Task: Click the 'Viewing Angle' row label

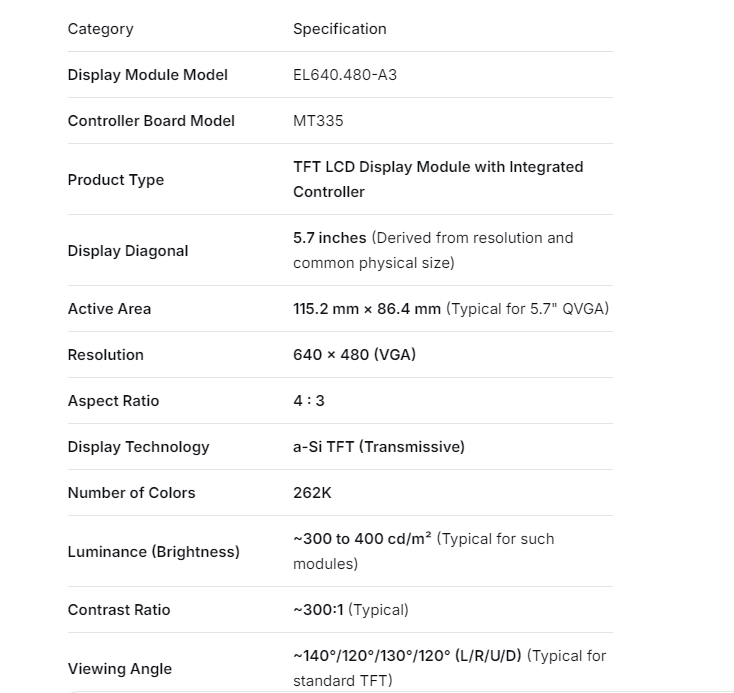Action: [119, 669]
